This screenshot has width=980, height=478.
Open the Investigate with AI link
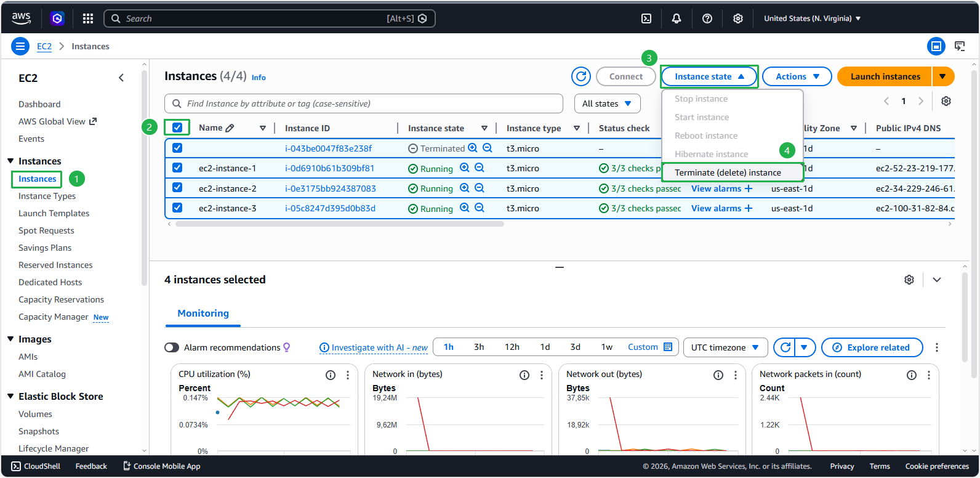374,347
